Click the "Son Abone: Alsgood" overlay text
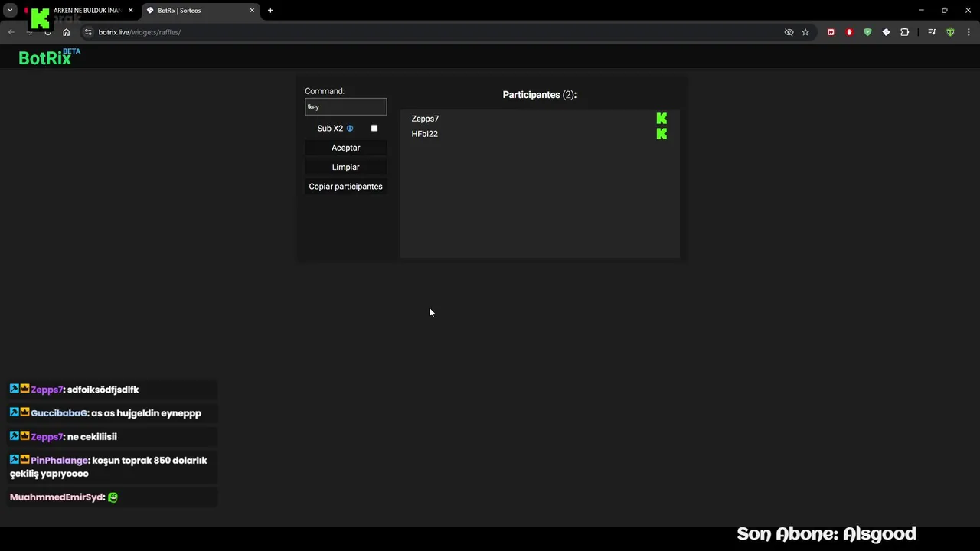The image size is (980, 551). (x=826, y=534)
